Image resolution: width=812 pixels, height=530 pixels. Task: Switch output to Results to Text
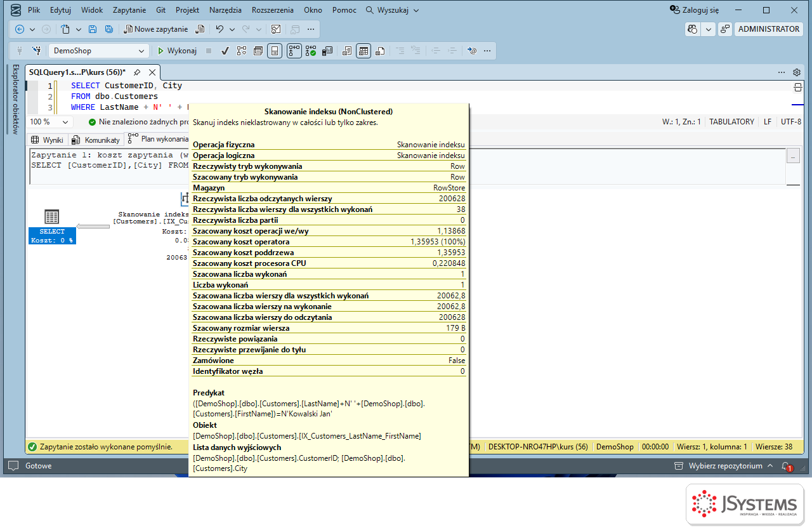click(x=347, y=51)
